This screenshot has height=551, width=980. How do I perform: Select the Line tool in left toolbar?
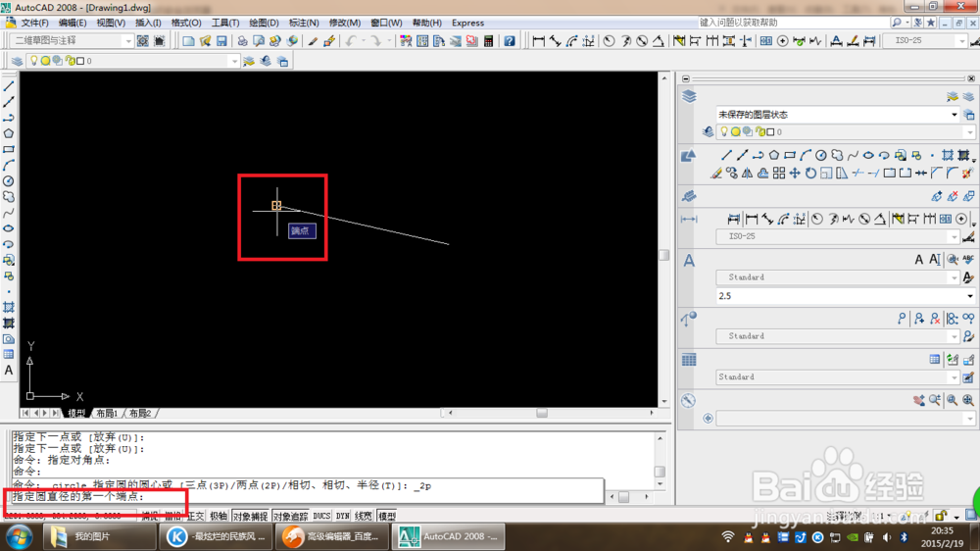9,85
